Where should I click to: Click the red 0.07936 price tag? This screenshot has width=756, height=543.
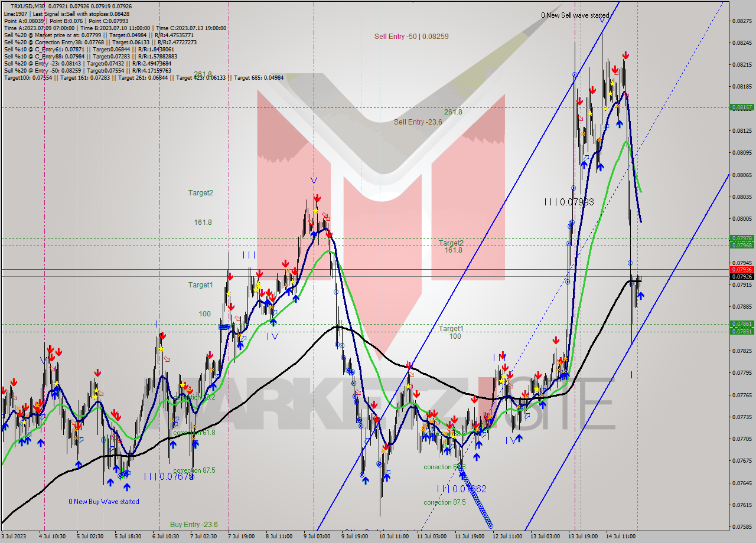point(742,269)
